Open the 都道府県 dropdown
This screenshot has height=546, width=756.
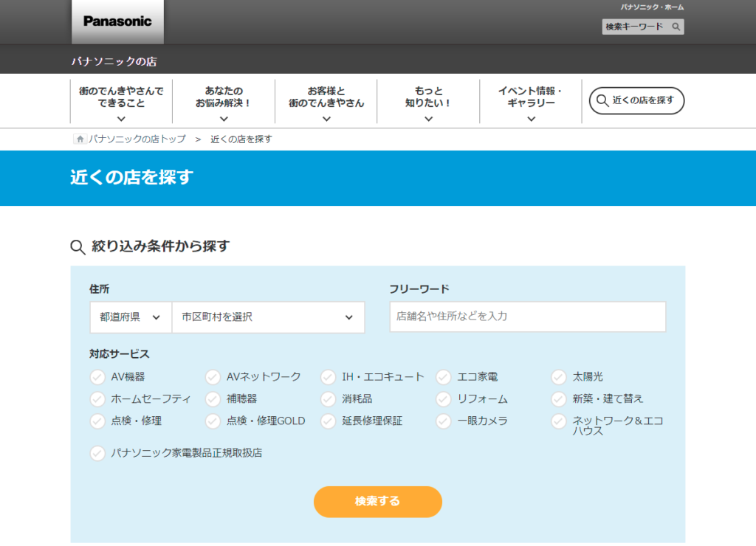click(131, 317)
